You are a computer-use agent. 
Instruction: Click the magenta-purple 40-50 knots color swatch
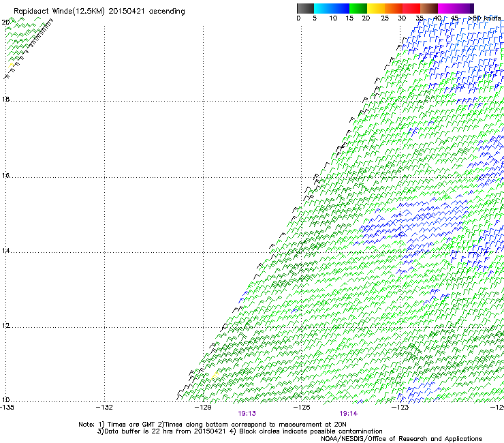456,8
